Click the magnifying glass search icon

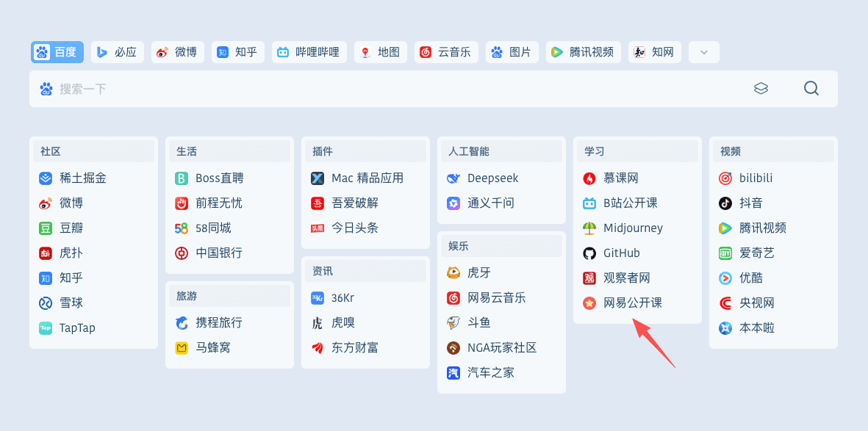coord(811,89)
